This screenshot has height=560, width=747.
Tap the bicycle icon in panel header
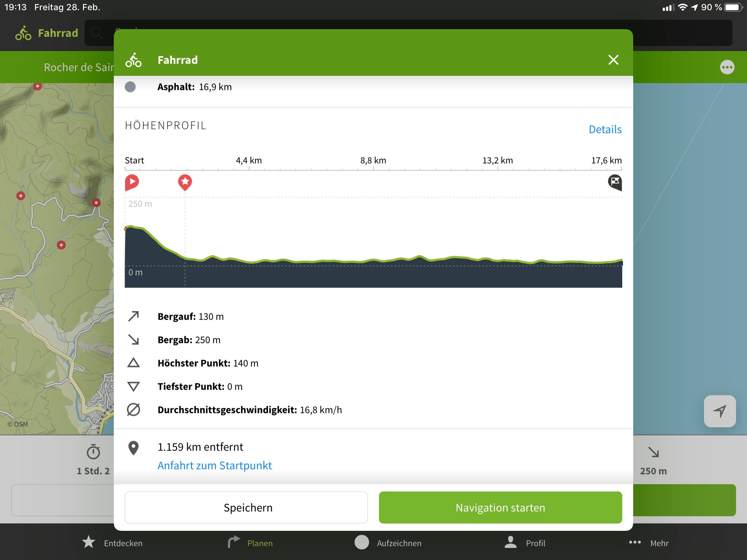pyautogui.click(x=133, y=60)
